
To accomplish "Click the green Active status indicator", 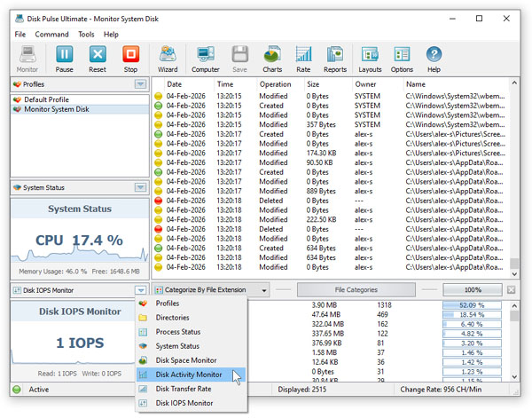I will (17, 390).
